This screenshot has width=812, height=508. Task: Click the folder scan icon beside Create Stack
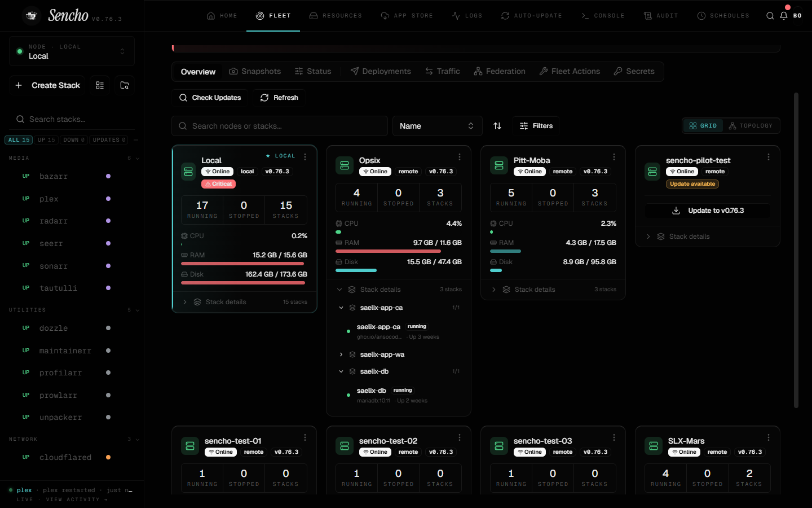[125, 85]
